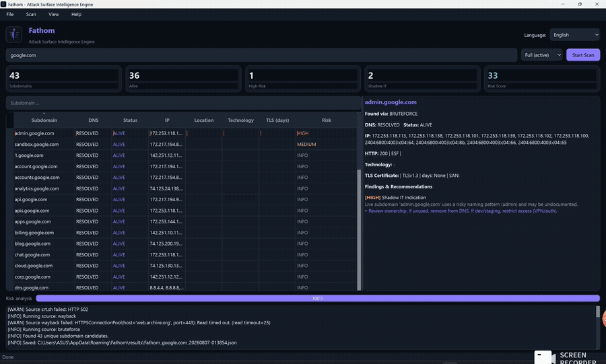Sort by the Location column header
This screenshot has height=364, width=606.
click(x=203, y=120)
